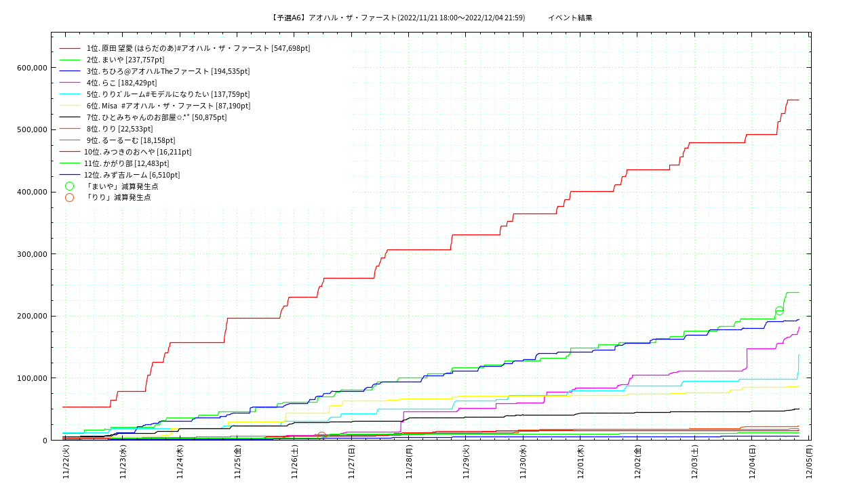
Task: Click the 12/03(土) x-axis date label
Action: click(x=694, y=462)
